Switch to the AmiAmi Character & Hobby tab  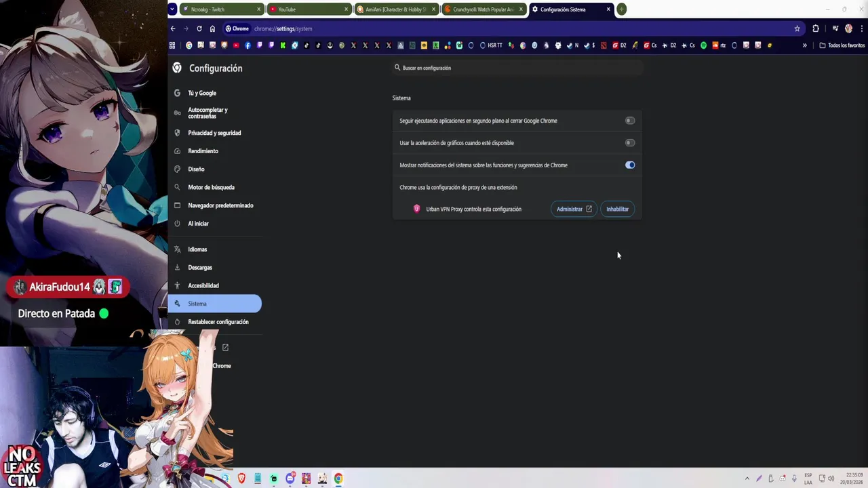coord(397,9)
